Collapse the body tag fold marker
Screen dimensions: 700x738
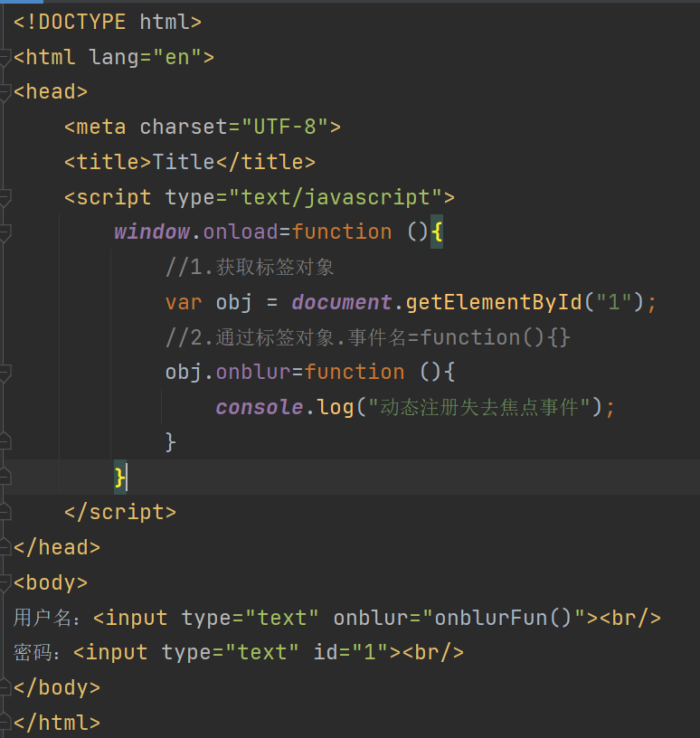(5, 582)
